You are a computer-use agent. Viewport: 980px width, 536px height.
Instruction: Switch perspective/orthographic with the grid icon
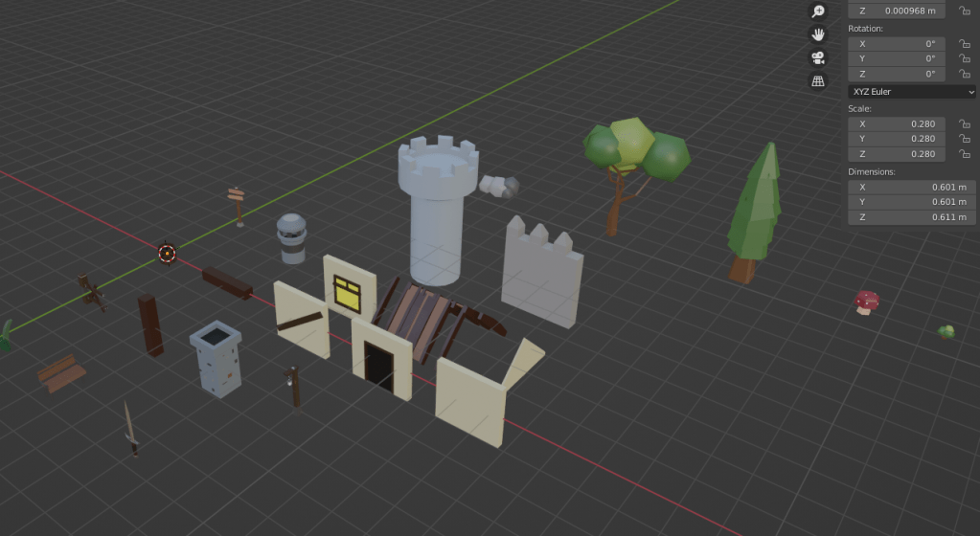pos(818,81)
